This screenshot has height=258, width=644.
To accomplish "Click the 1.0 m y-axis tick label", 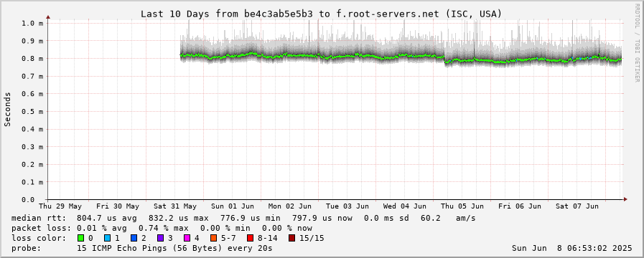I will [32, 23].
